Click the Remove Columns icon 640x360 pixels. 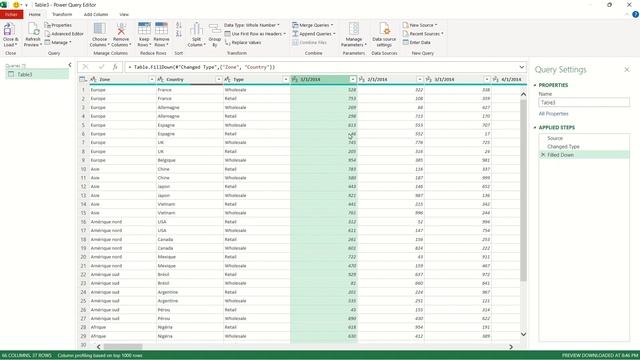(121, 29)
